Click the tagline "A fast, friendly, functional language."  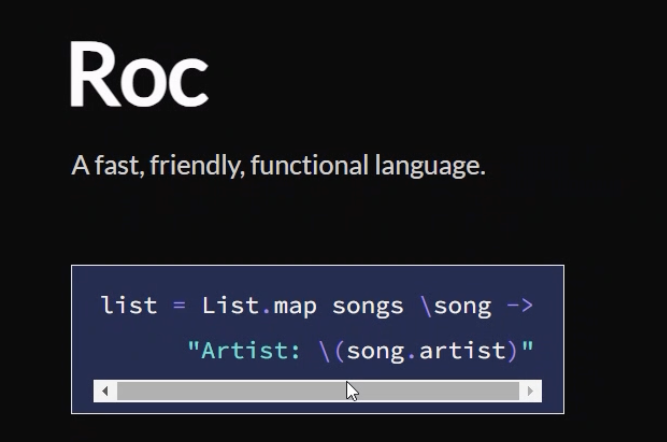278,165
